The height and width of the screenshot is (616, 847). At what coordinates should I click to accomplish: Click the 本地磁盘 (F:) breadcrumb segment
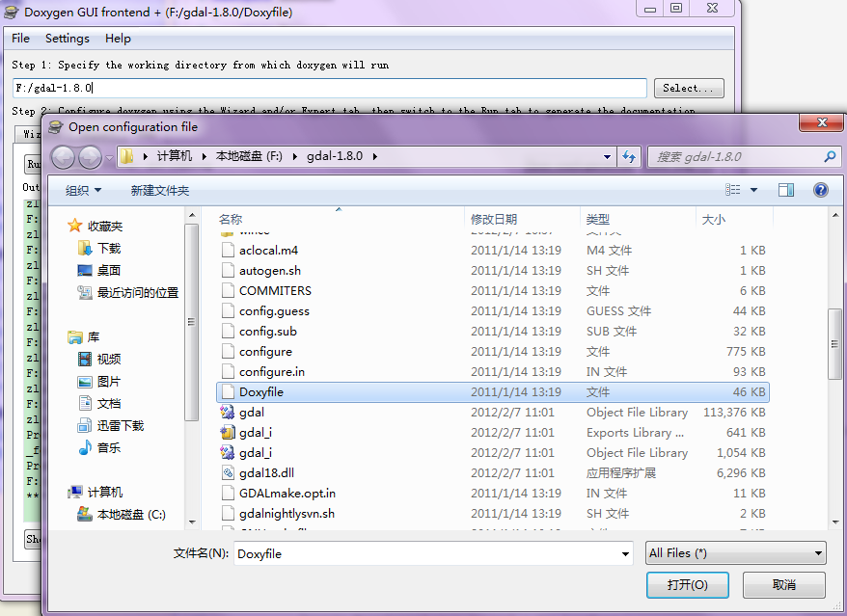point(249,156)
